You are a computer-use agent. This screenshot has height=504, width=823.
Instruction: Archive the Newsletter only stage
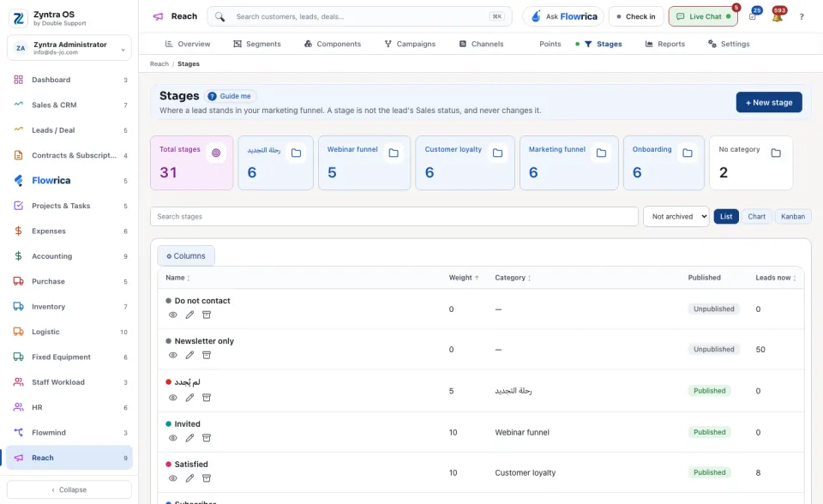[207, 355]
